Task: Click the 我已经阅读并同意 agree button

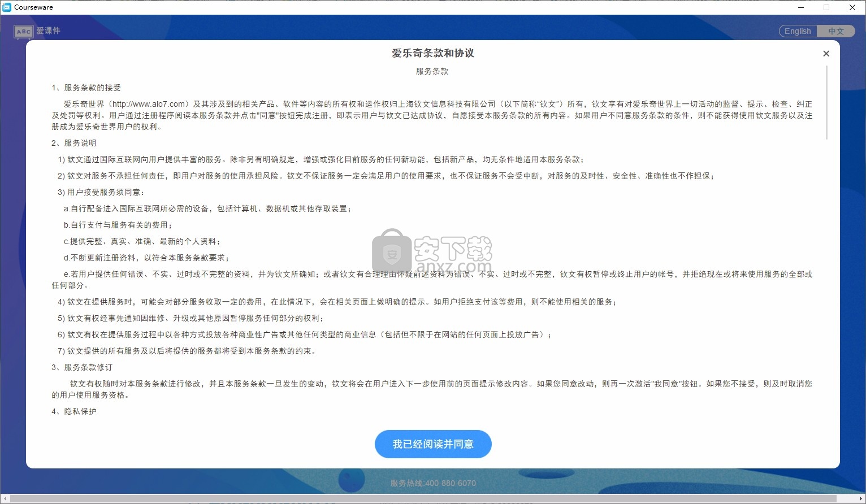Action: 433,444
